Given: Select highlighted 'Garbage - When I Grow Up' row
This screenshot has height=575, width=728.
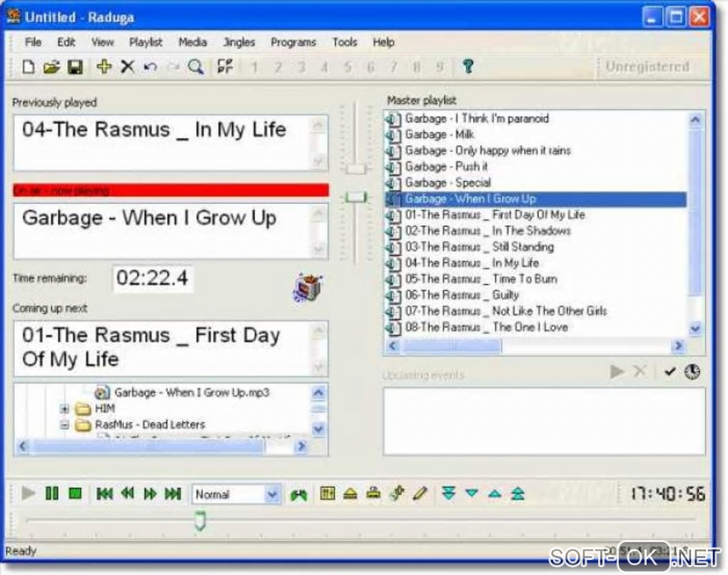Looking at the screenshot, I should point(536,199).
